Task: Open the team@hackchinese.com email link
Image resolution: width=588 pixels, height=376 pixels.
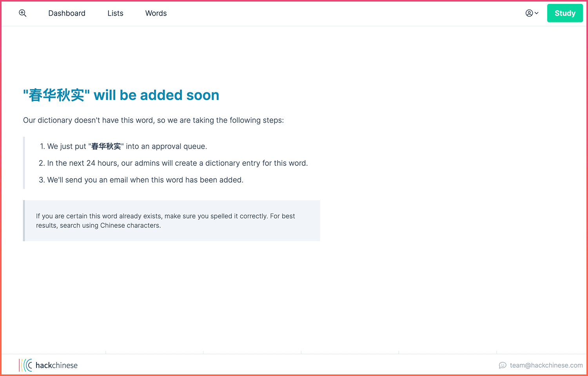Action: (x=546, y=365)
